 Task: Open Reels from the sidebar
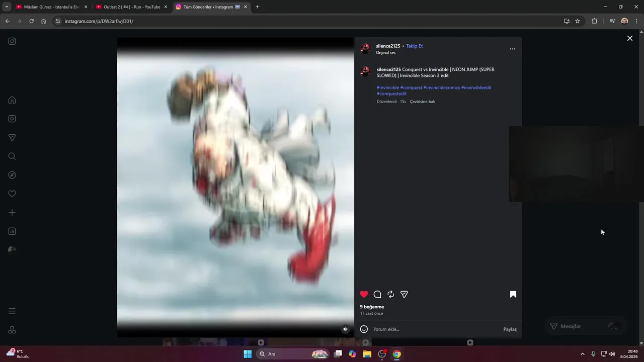tap(12, 119)
